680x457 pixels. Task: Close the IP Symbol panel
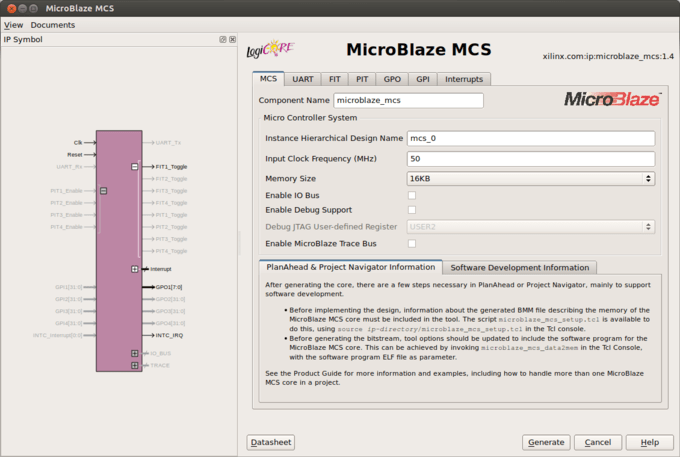point(232,39)
